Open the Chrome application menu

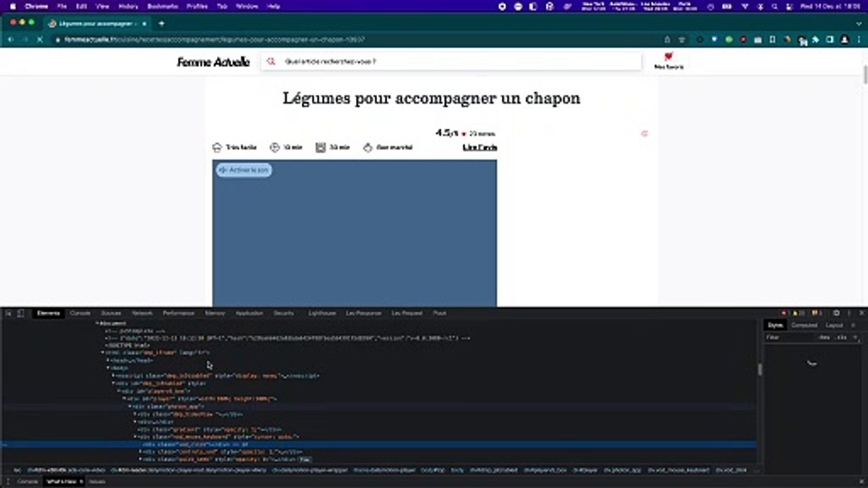click(x=36, y=6)
